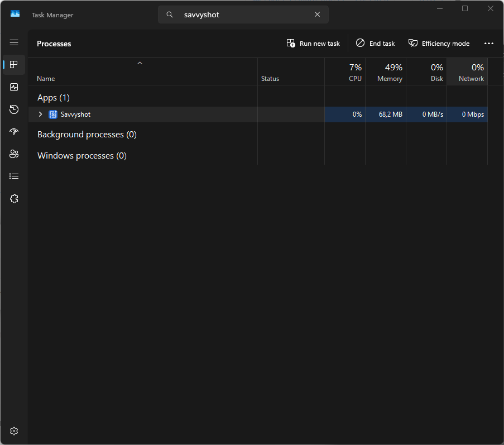The width and height of the screenshot is (504, 445).
Task: Select the Processes page icon in sidebar
Action: [14, 65]
